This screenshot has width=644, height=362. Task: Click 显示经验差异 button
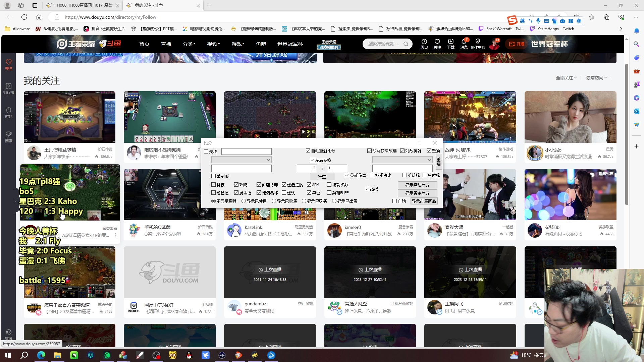tap(417, 185)
